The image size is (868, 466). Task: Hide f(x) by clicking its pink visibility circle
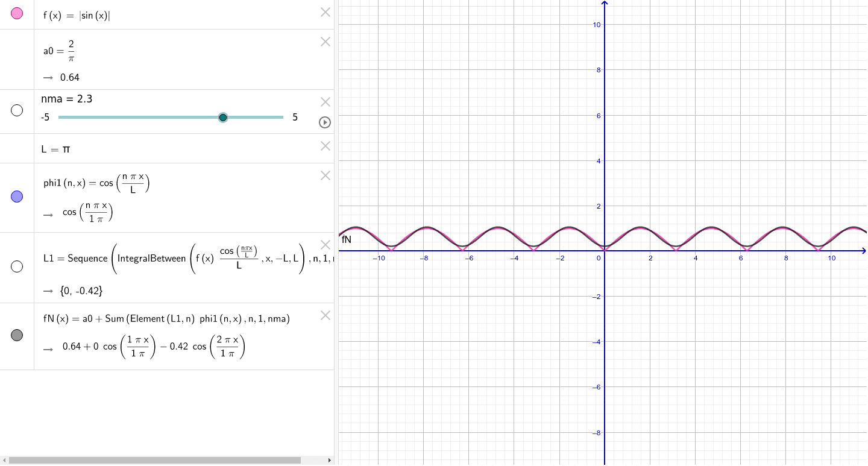pos(16,12)
